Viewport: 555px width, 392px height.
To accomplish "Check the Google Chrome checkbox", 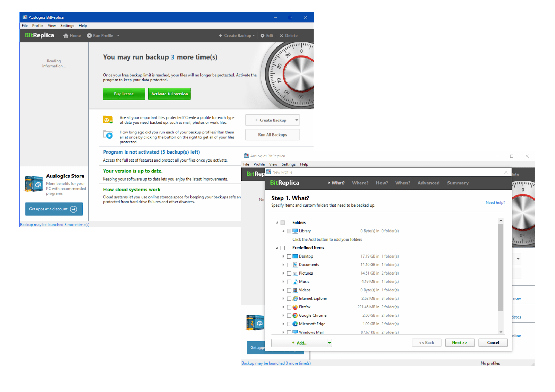I will point(289,316).
